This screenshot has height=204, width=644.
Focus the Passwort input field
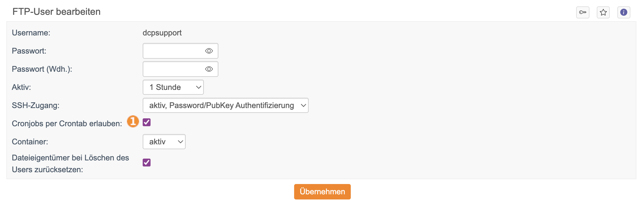[173, 51]
